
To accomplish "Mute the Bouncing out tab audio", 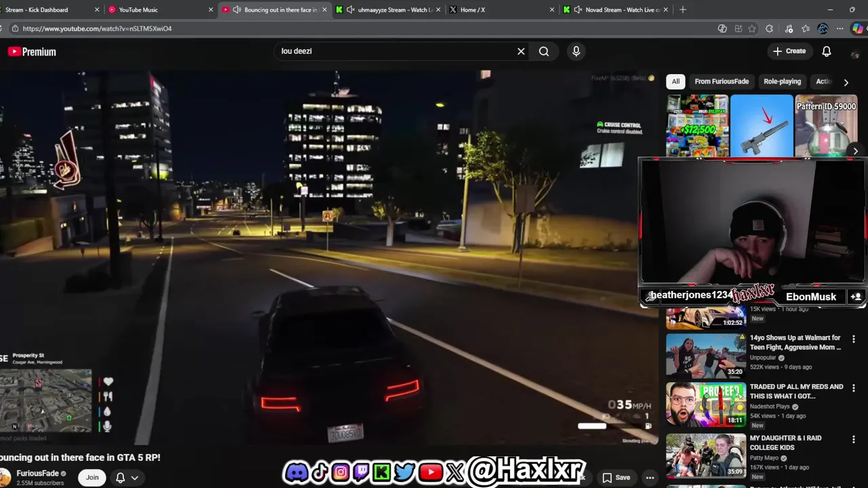I will tap(237, 9).
